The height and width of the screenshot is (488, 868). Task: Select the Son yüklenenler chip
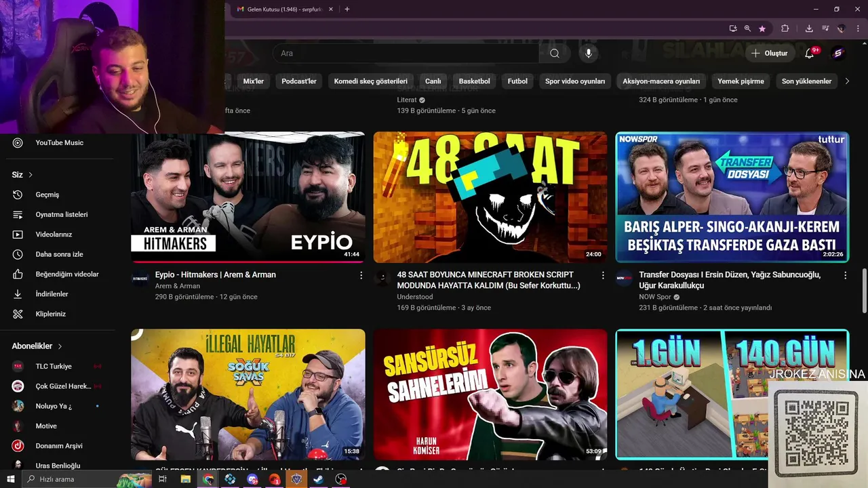(x=806, y=81)
